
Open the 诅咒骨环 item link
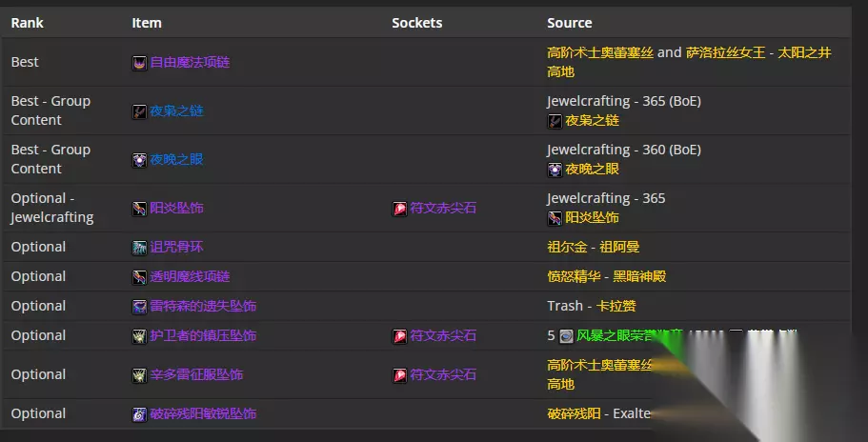(x=176, y=247)
